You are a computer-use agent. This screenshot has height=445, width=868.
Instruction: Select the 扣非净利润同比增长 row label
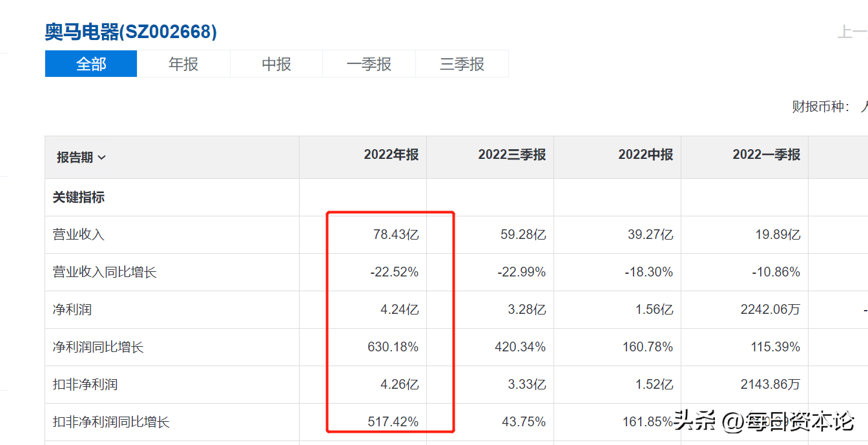111,422
